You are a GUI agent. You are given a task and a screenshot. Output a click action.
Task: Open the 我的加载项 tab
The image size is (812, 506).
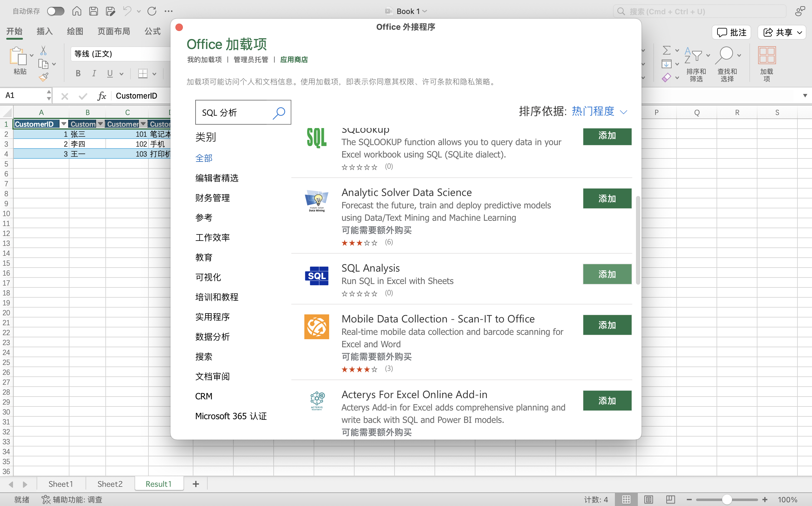(204, 60)
